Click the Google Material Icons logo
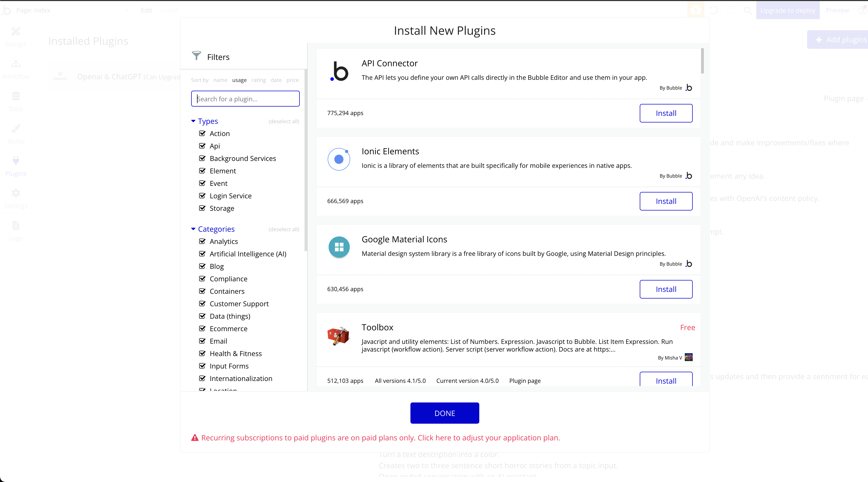The image size is (868, 482). pyautogui.click(x=339, y=247)
